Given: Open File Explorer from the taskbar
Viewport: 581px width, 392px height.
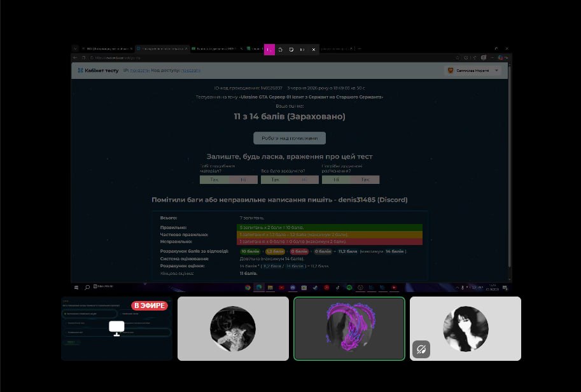Looking at the screenshot, I should [x=270, y=288].
